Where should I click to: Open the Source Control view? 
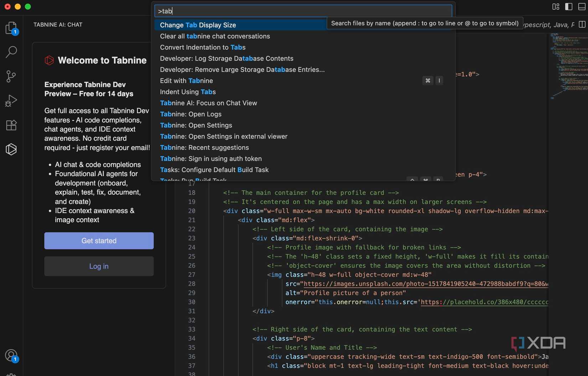[11, 76]
